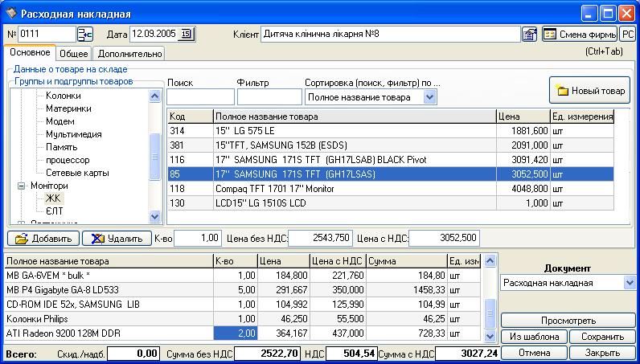Viewport: 640px width, 364px height.
Task: Select the ЄЛТ subgroup in the tree
Action: click(55, 210)
